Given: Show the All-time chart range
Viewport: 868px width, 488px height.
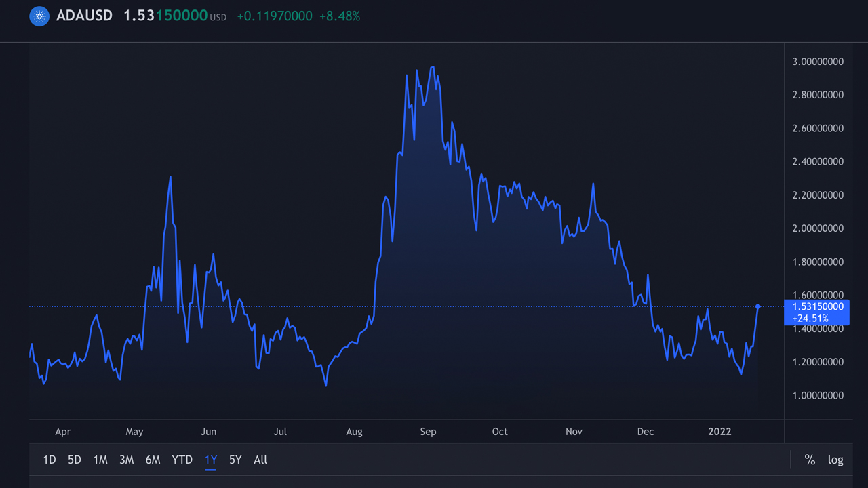Looking at the screenshot, I should click(260, 460).
